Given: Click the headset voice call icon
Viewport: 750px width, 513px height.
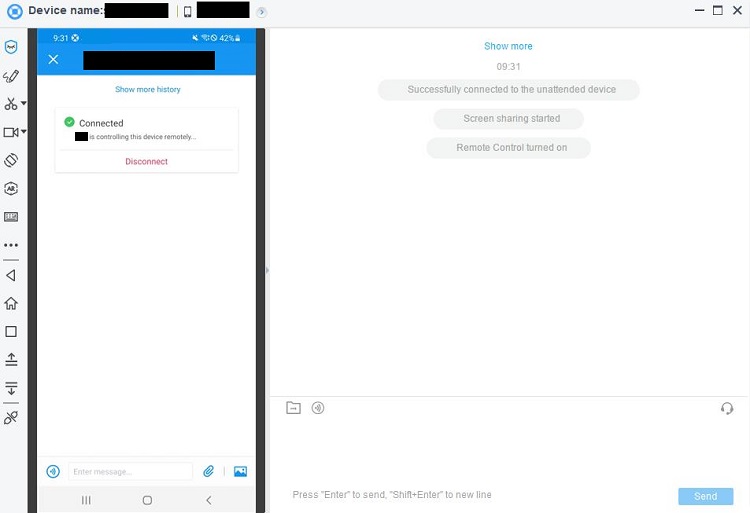Looking at the screenshot, I should (x=727, y=408).
